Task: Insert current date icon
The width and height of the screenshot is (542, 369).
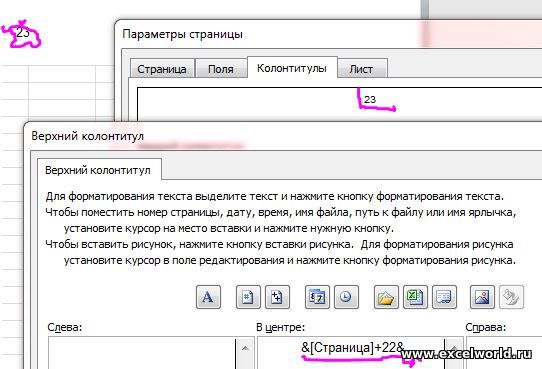Action: click(317, 297)
